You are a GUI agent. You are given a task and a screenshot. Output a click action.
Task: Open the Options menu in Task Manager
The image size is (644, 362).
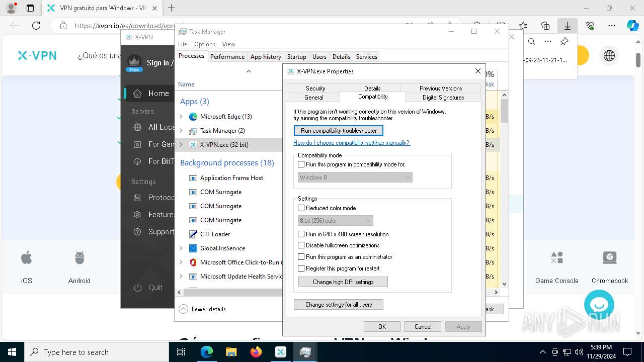click(x=205, y=44)
